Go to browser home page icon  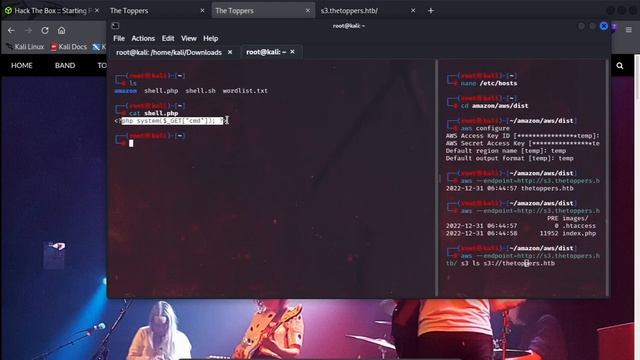[61, 30]
